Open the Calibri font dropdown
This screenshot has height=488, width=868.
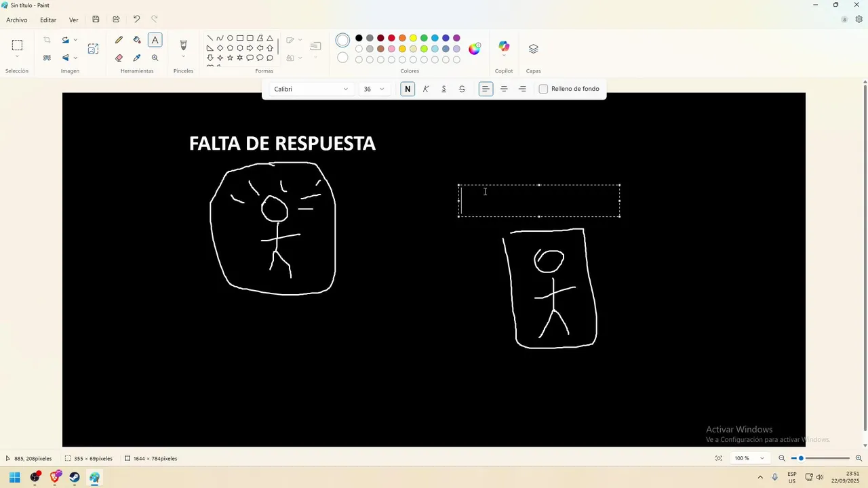[311, 89]
